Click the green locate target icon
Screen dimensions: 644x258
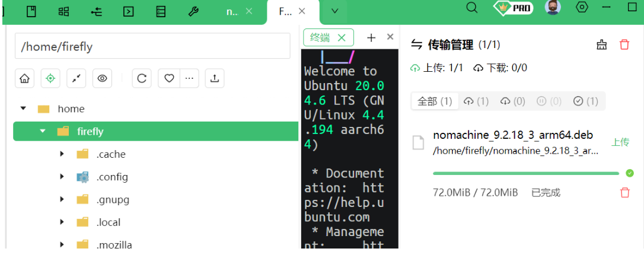[x=50, y=78]
